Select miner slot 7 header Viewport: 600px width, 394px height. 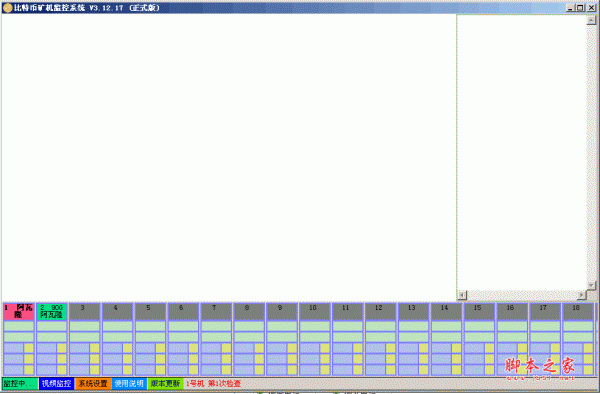[x=216, y=312]
